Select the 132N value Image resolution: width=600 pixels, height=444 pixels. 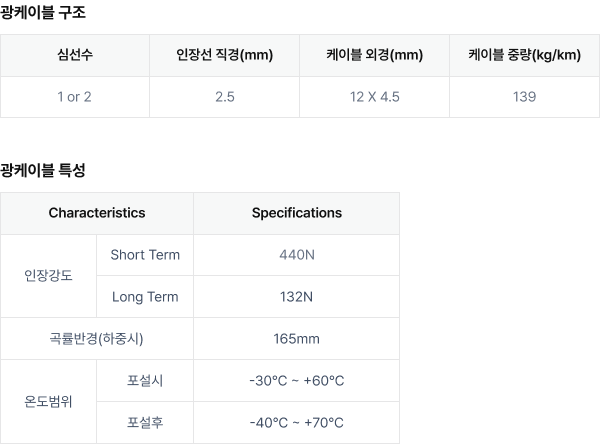(297, 297)
